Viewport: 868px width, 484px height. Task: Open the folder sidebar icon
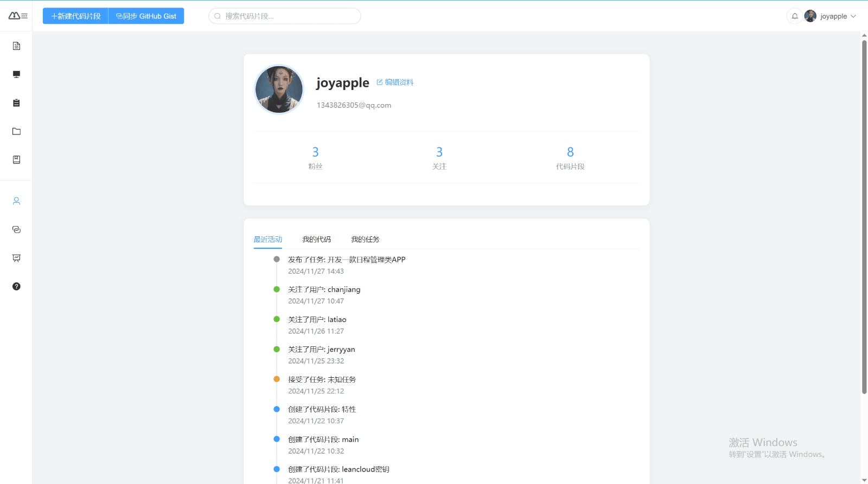tap(16, 131)
